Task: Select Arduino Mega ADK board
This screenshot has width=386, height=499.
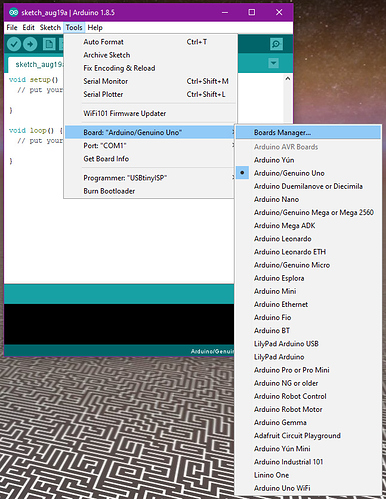Action: click(308, 226)
